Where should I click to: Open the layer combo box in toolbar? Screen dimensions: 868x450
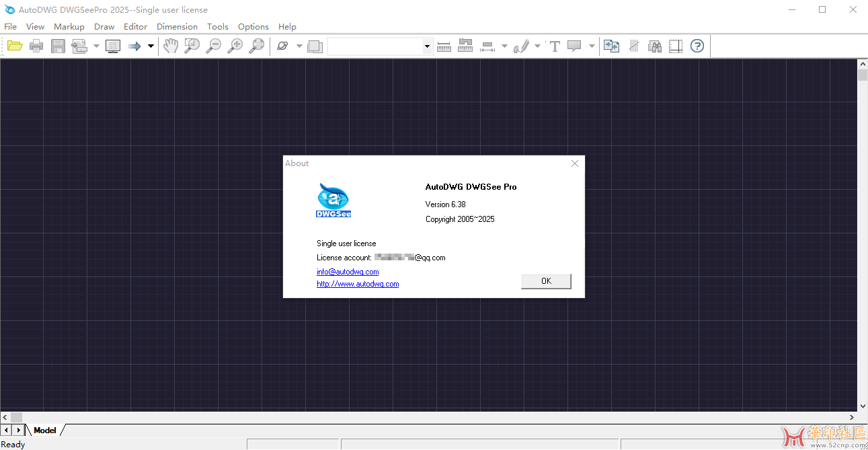click(x=380, y=46)
